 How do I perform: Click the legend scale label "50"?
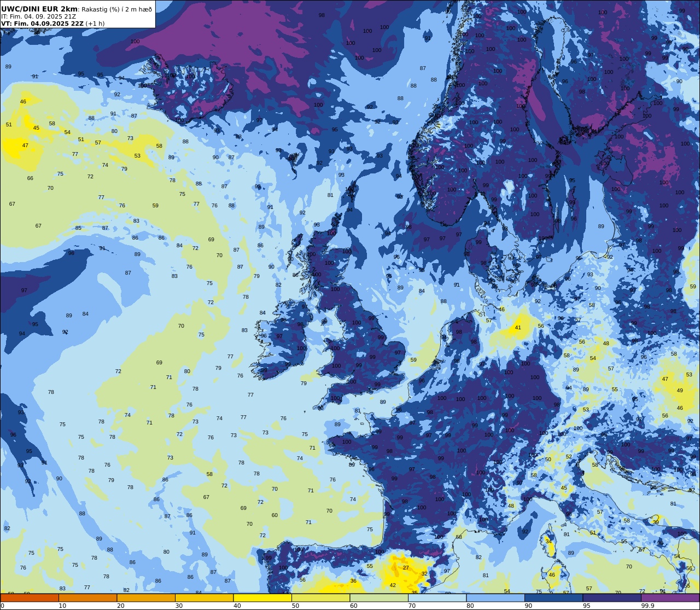(x=295, y=606)
